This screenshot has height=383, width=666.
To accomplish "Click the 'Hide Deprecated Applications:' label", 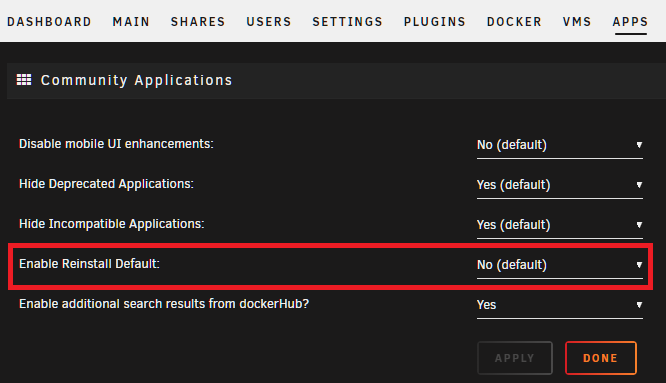I will click(106, 184).
